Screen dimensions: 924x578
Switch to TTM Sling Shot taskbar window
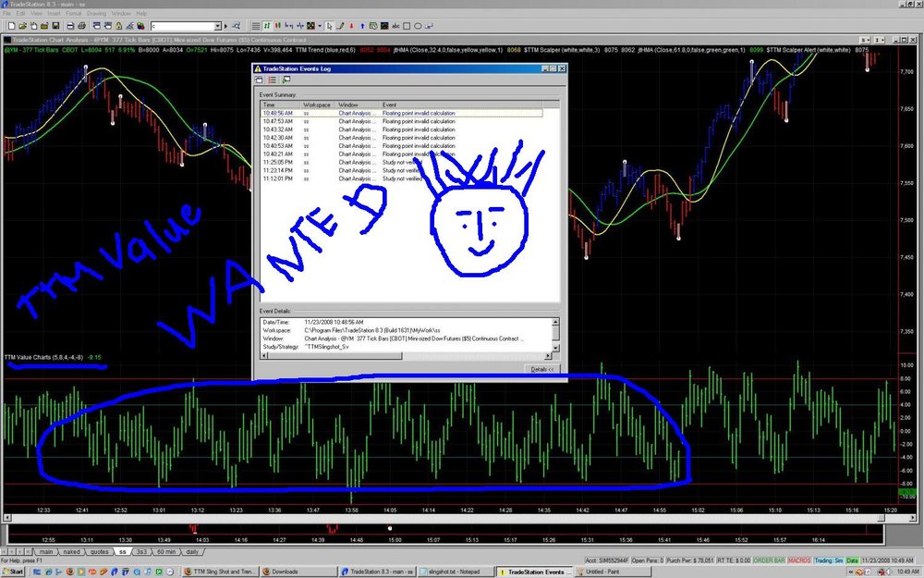(220, 572)
